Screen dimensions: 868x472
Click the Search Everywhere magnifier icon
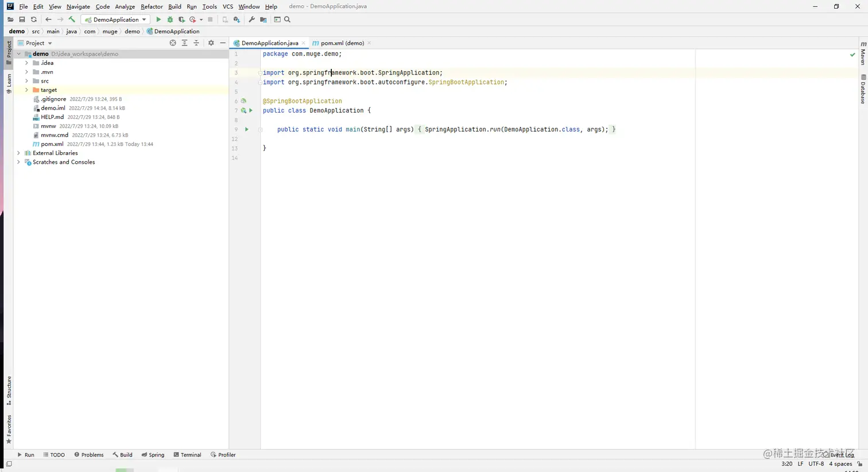coord(288,20)
